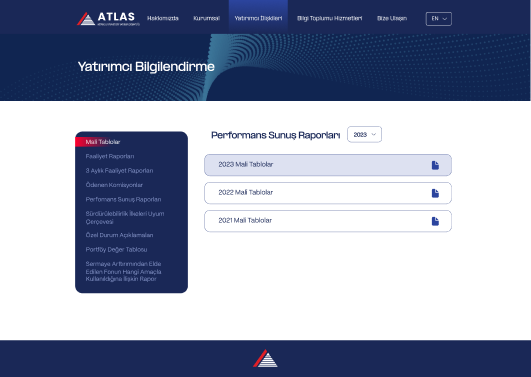Open the 2023 Mali Tablolar row
Screen dimensions: 531x377
pyautogui.click(x=328, y=165)
